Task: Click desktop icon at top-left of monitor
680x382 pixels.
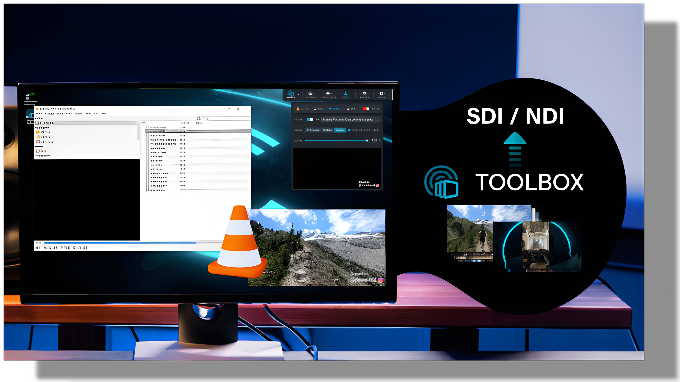Action: 30,97
